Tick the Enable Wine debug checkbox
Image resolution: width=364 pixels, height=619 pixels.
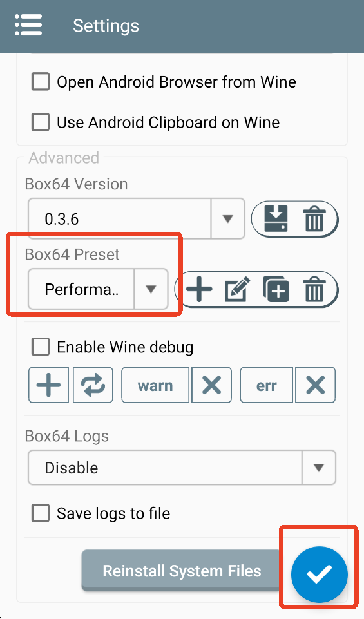[x=41, y=347]
